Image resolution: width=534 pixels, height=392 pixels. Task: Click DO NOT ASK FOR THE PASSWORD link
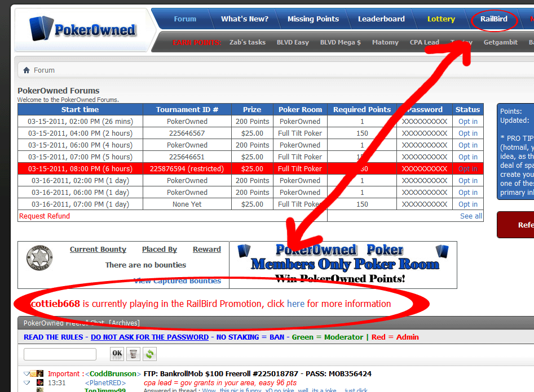149,337
